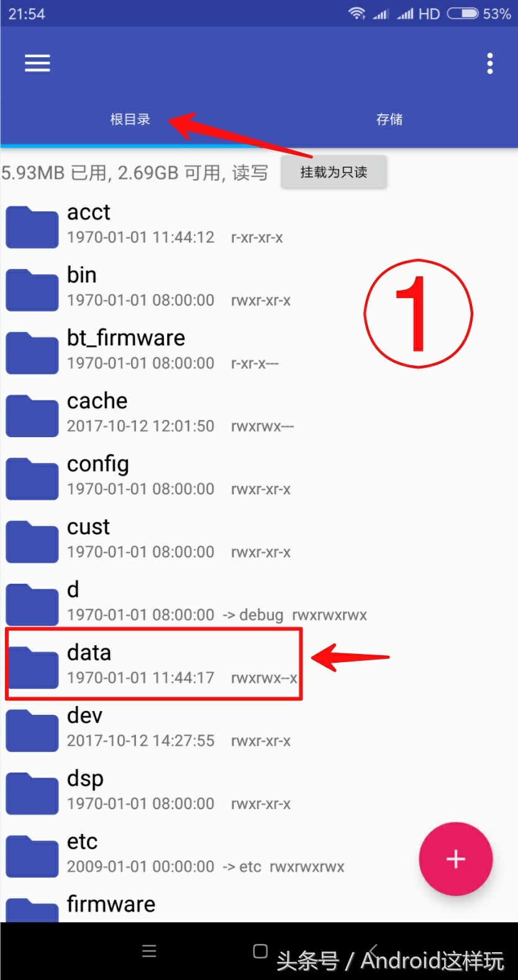Open the d symlink to debug
Image resolution: width=518 pixels, height=980 pixels.
[259, 601]
